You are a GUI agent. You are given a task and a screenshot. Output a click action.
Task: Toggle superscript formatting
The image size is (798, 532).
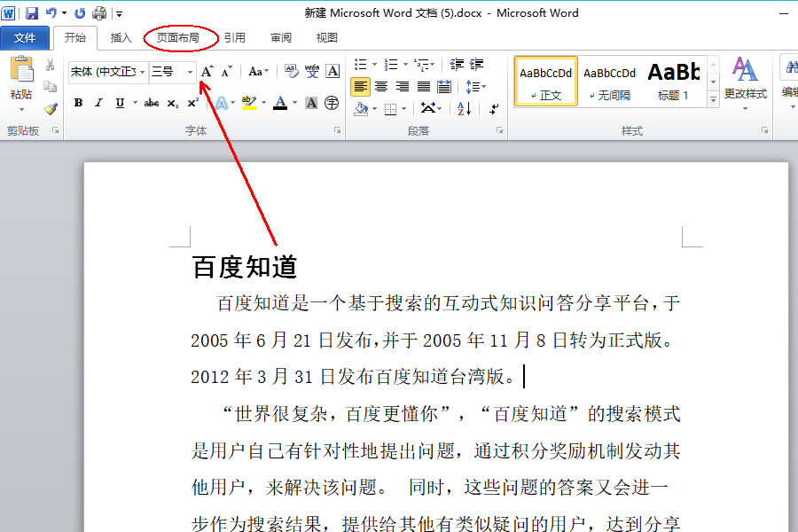193,103
